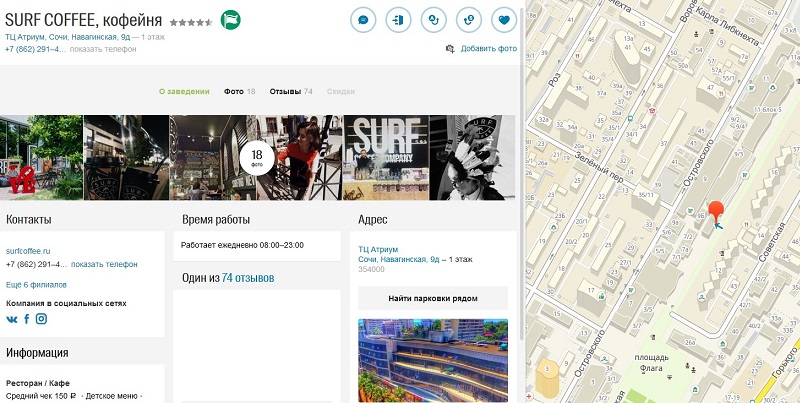Click the Горького street label on map
The width and height of the screenshot is (800, 403).
[784, 361]
